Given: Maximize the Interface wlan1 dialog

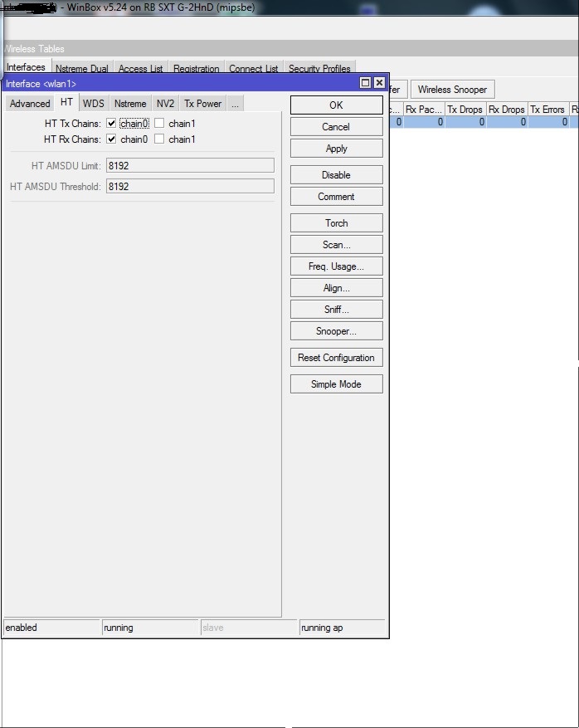Looking at the screenshot, I should point(365,83).
